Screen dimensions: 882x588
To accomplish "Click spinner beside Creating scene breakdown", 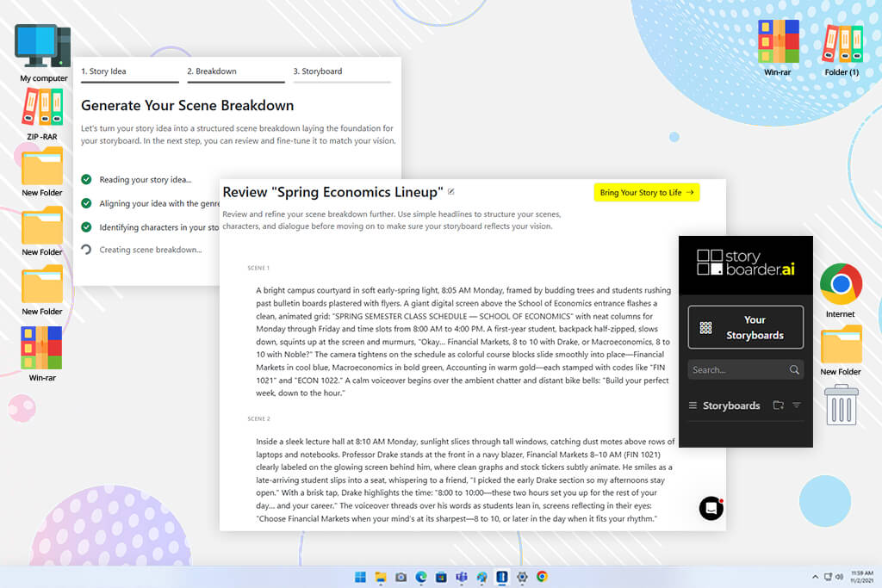I will tap(86, 249).
